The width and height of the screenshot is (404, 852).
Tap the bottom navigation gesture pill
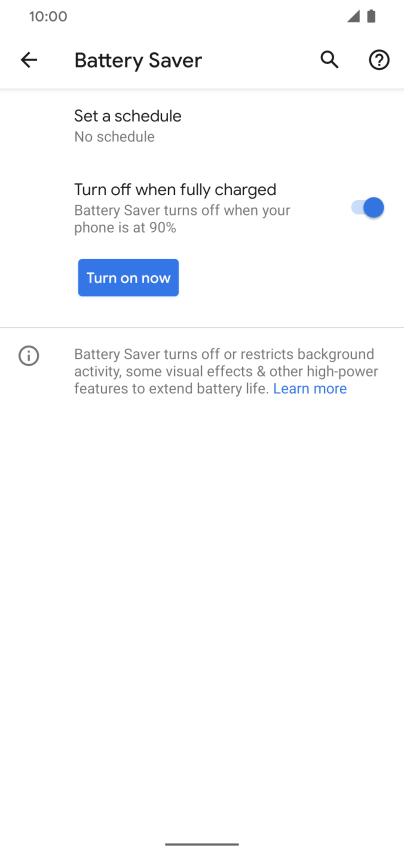(x=202, y=844)
